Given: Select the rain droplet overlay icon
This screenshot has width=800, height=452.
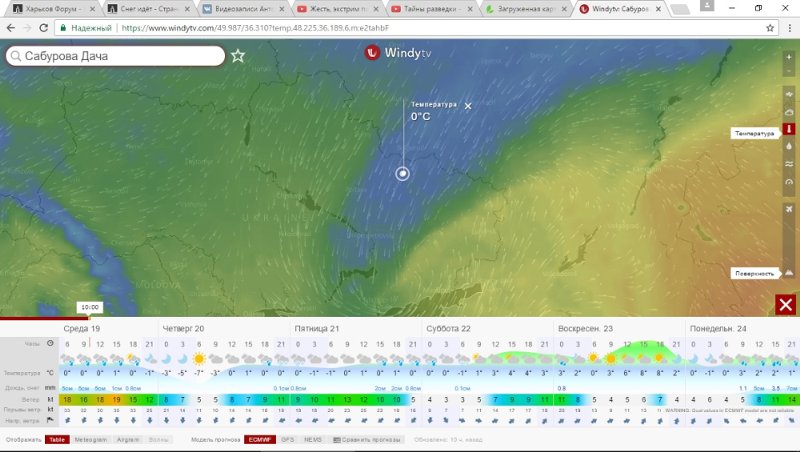Looking at the screenshot, I should coord(789,146).
